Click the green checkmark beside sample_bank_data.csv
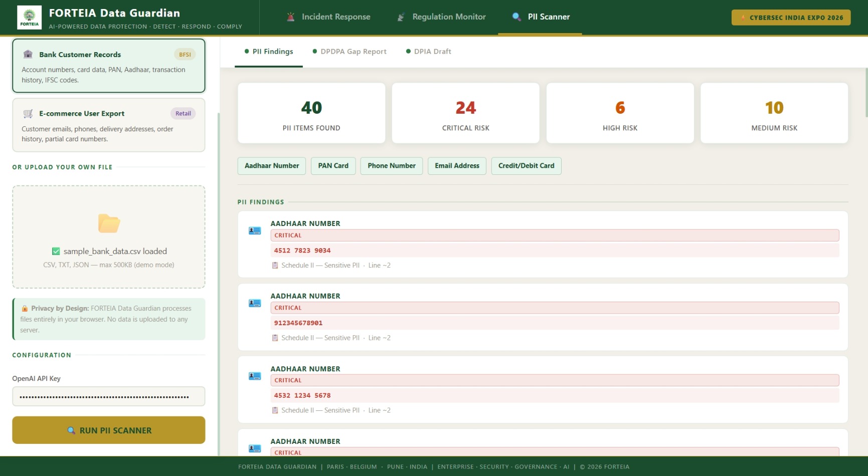The image size is (868, 476). click(56, 251)
